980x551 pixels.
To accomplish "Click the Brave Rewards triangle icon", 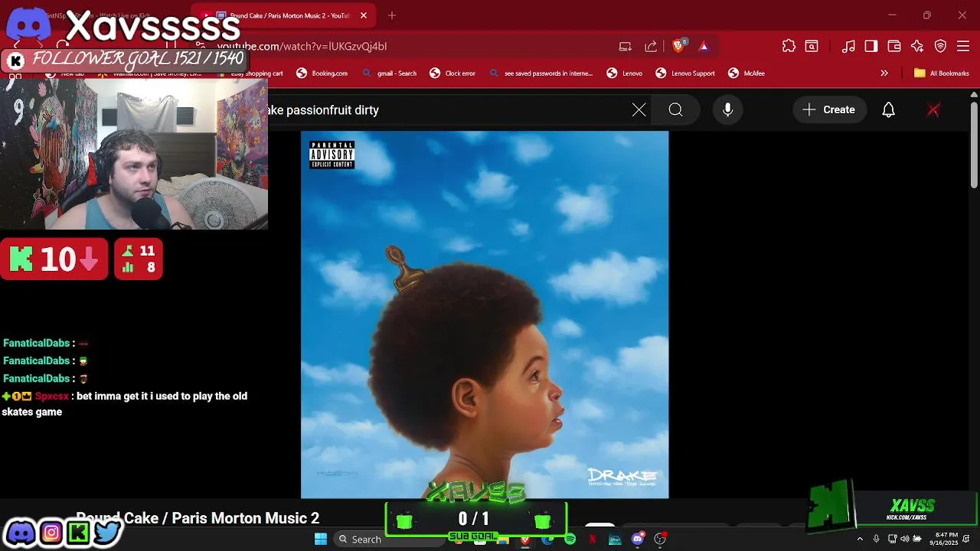I will pos(704,47).
